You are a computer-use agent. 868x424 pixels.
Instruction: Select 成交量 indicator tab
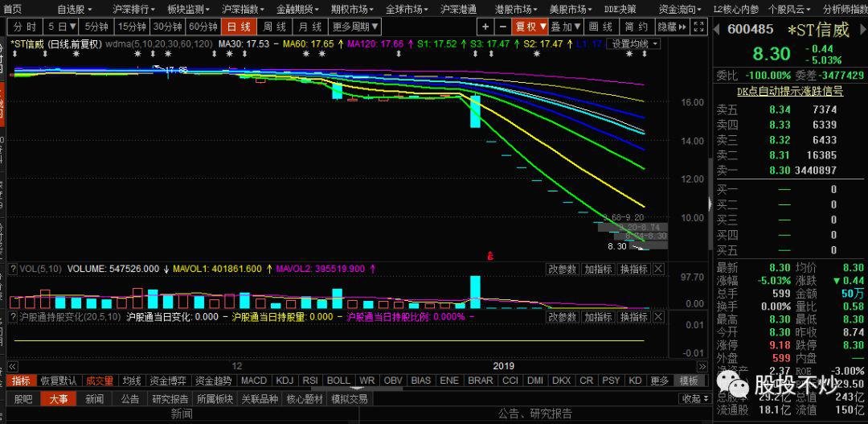point(99,381)
